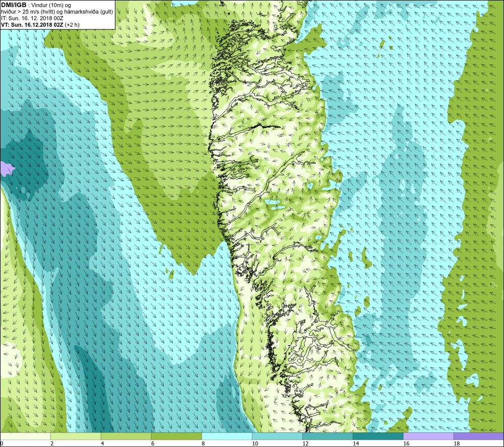Screen dimensions: 504x447
Task: Click the scale label '8'
Action: pyautogui.click(x=203, y=444)
